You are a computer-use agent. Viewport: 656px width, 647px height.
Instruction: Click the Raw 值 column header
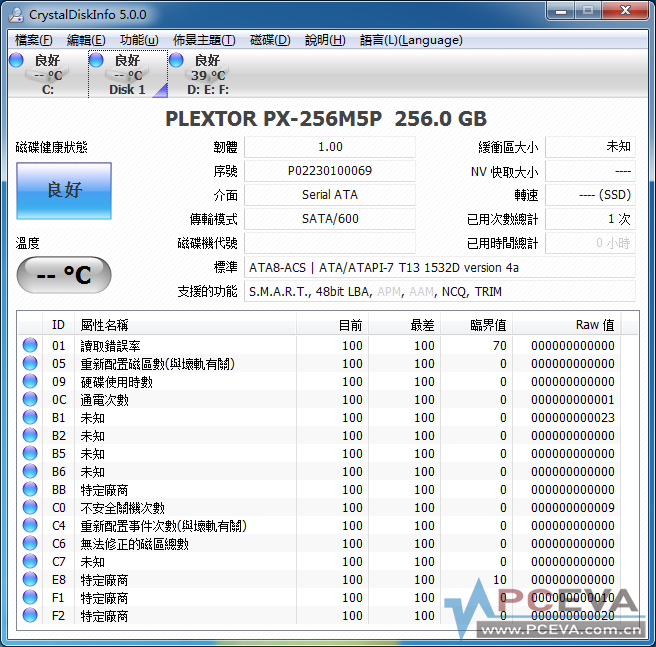coord(567,325)
